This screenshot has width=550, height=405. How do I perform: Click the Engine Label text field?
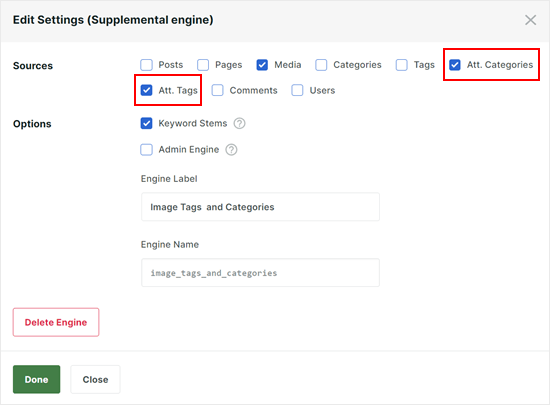pos(260,207)
